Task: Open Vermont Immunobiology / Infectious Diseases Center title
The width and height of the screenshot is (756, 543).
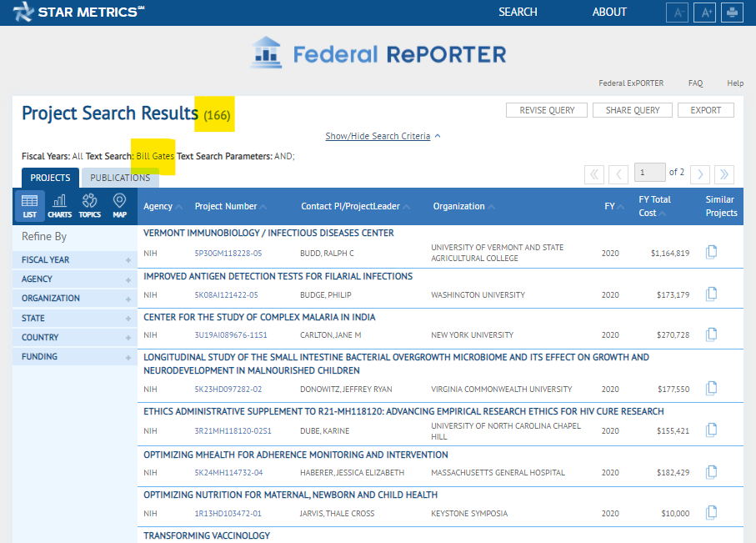Action: [268, 233]
